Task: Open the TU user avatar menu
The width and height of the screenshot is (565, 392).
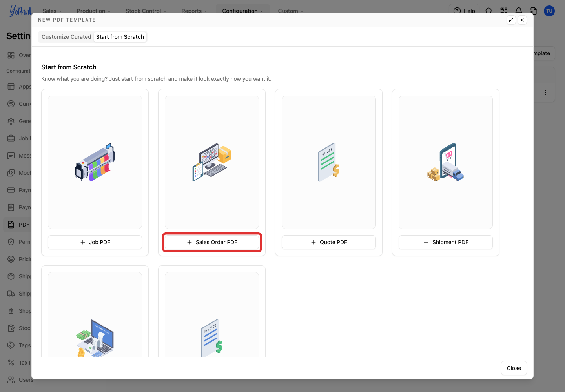Action: point(549,11)
